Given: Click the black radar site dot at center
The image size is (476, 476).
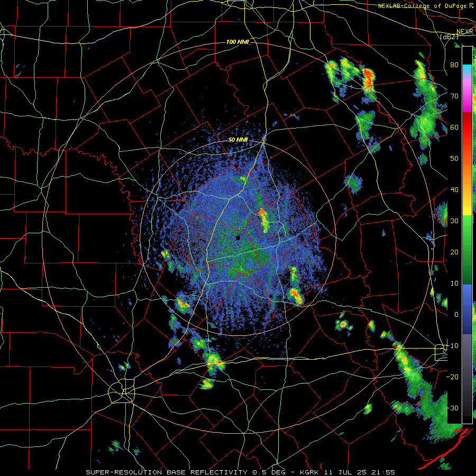Looking at the screenshot, I should tap(238, 237).
